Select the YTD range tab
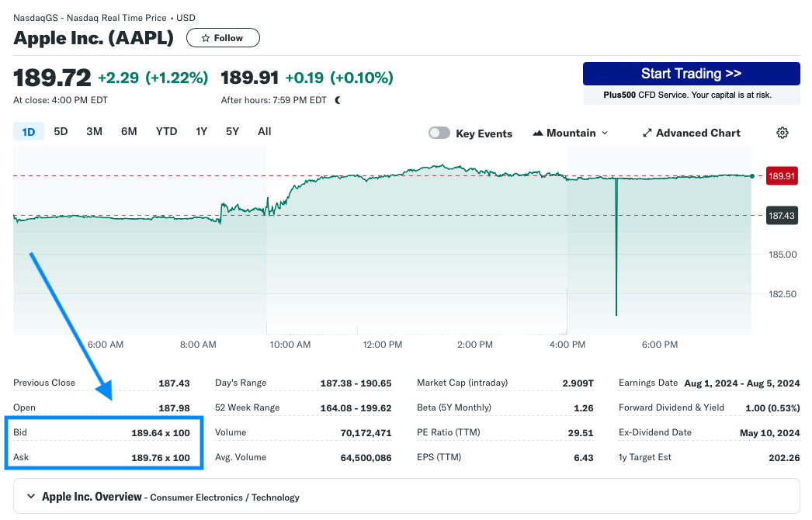The width and height of the screenshot is (812, 520). tap(166, 132)
